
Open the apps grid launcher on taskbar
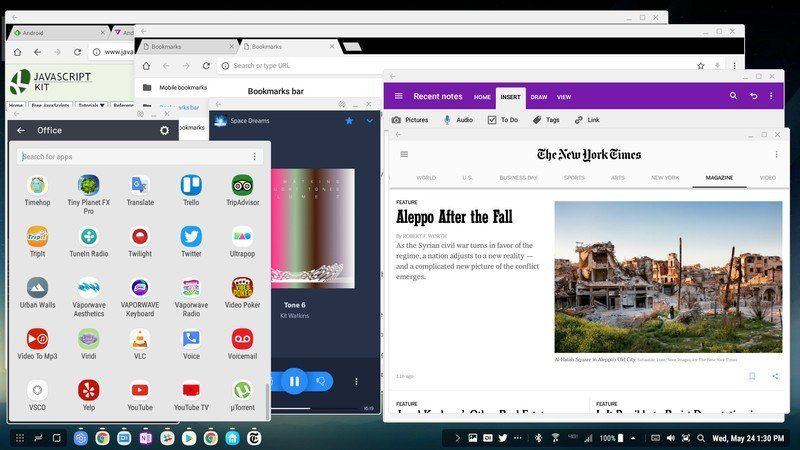[x=19, y=438]
